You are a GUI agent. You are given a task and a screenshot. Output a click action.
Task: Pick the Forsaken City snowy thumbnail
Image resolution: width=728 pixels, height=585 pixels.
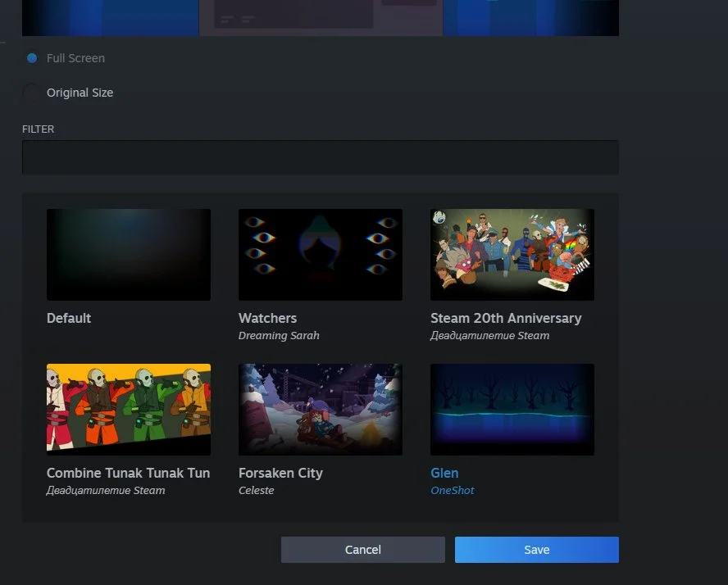[320, 409]
